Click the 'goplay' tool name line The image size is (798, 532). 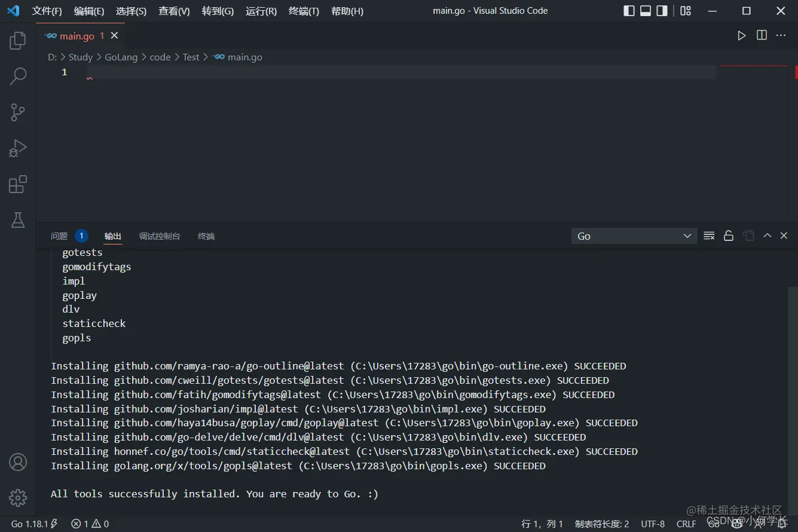click(80, 295)
